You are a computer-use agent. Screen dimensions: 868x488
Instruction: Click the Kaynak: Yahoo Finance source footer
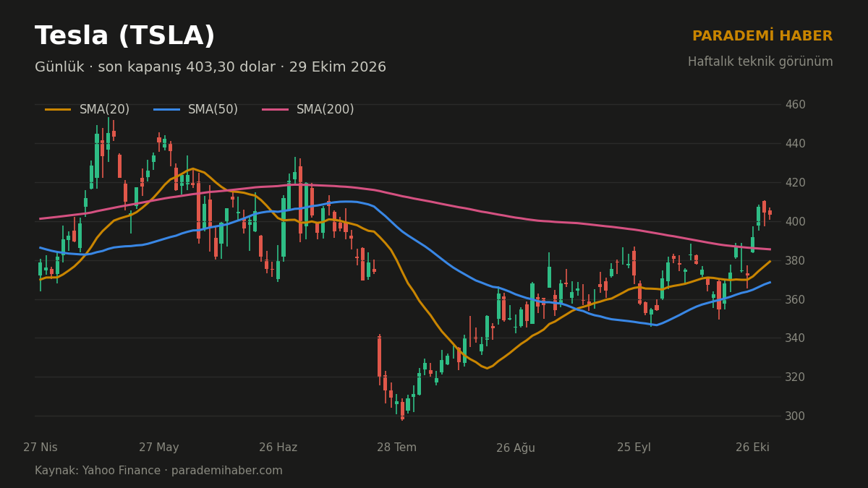point(158,471)
